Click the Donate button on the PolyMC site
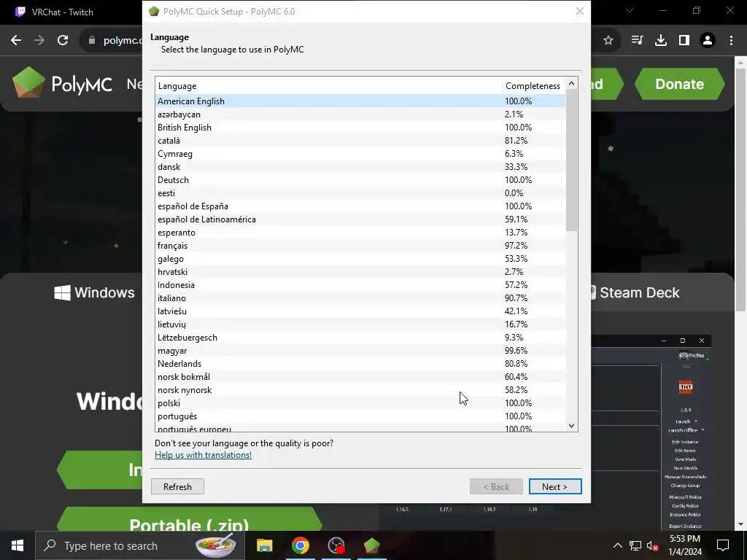747x560 pixels. click(x=679, y=84)
